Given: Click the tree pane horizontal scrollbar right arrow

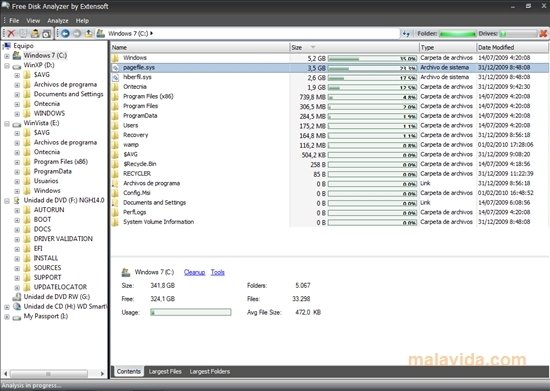Looking at the screenshot, I should click(x=102, y=374).
